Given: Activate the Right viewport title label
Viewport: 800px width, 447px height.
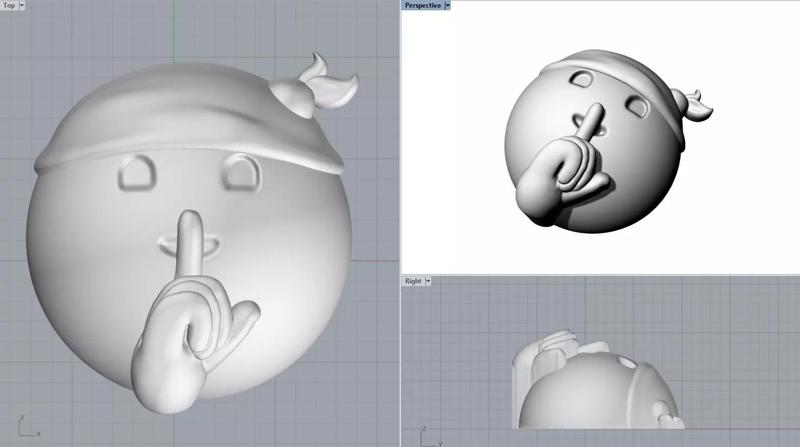Looking at the screenshot, I should pyautogui.click(x=413, y=281).
